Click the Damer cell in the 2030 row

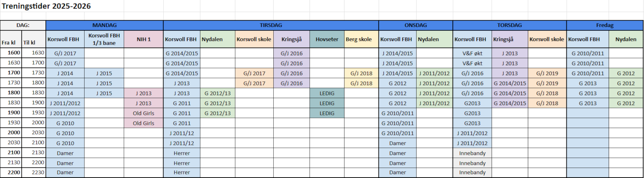tap(397, 143)
